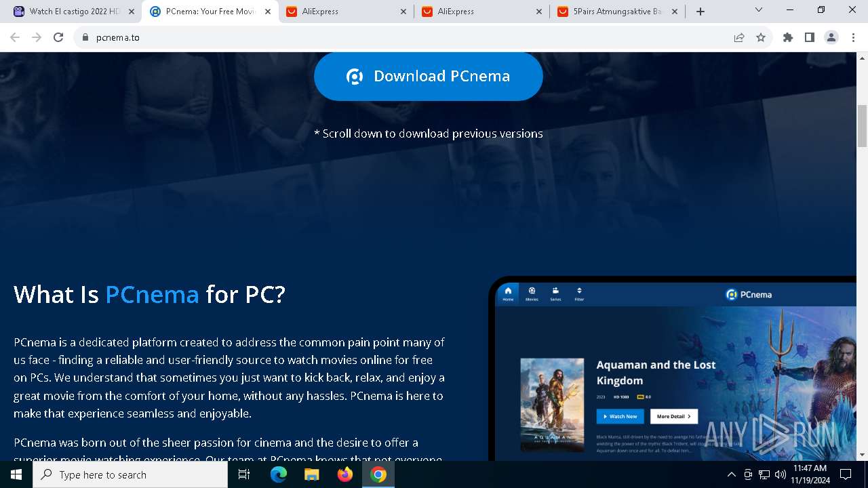
Task: Open the Chrome three-dot menu
Action: 852,37
